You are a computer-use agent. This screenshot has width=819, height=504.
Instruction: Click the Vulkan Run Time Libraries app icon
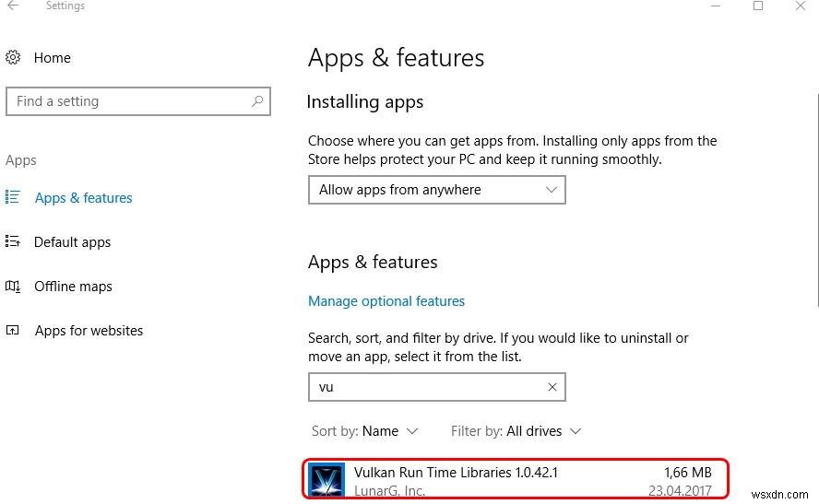pos(326,481)
